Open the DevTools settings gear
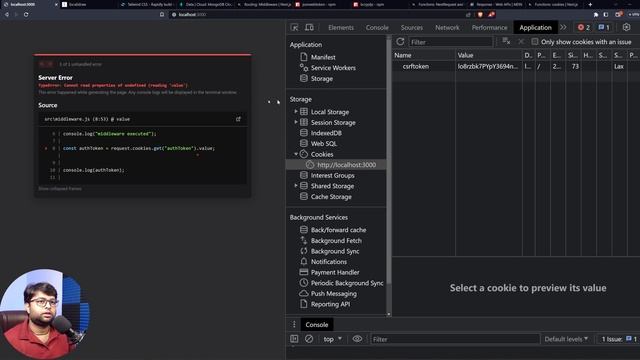The height and width of the screenshot is (360, 640). tap(626, 27)
